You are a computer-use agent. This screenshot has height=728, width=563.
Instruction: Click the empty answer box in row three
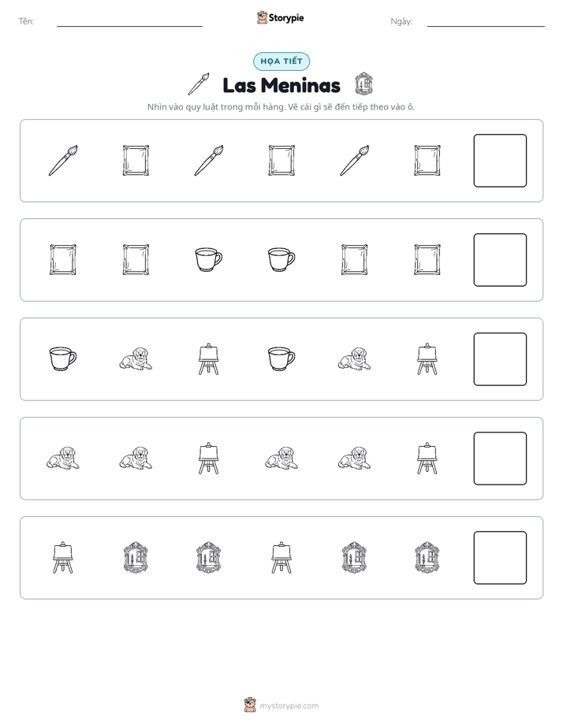pos(500,359)
